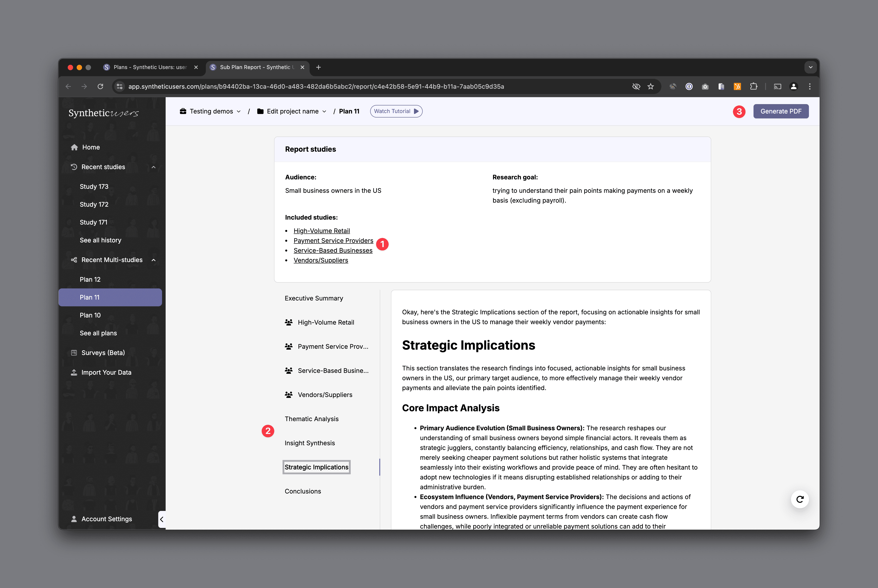Image resolution: width=878 pixels, height=588 pixels.
Task: Click the Import Your Data upload icon
Action: click(74, 372)
